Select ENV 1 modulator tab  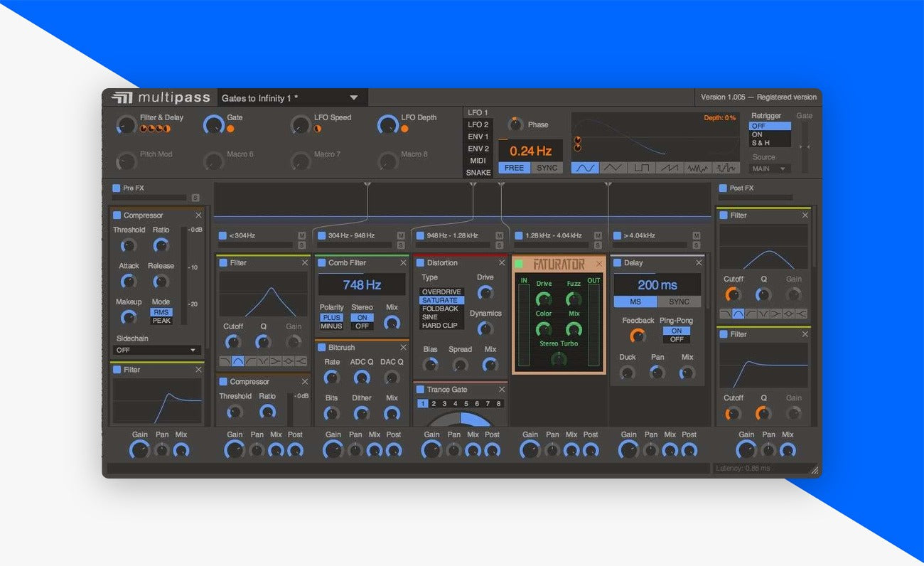pyautogui.click(x=478, y=137)
